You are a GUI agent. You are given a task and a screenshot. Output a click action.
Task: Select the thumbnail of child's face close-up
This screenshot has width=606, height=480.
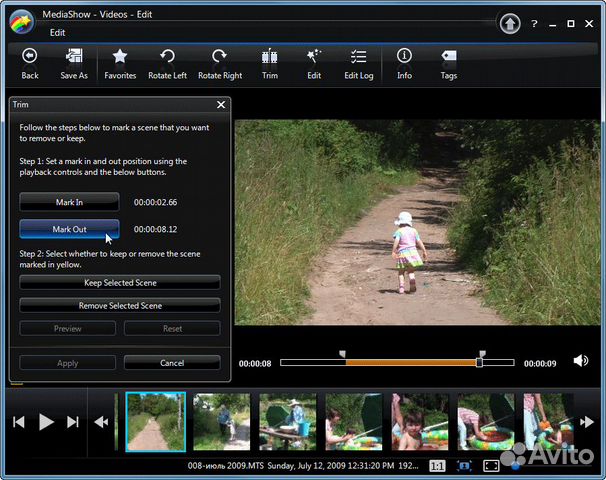[x=420, y=422]
